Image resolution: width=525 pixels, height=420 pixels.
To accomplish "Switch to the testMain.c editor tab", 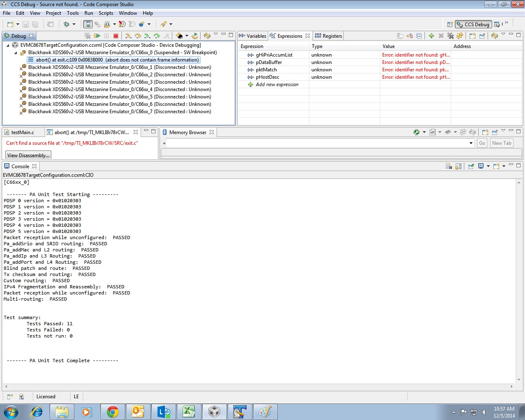I will 23,132.
